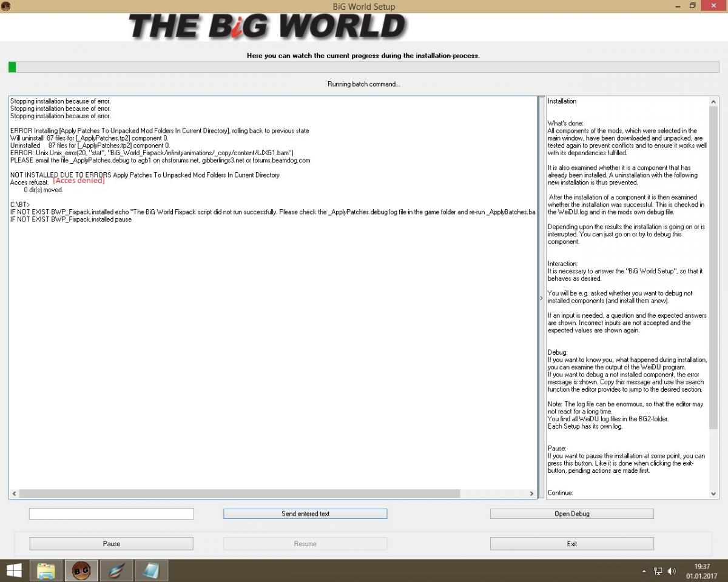Viewport: 728px width, 582px height.
Task: Click the Send entered text button
Action: tap(305, 513)
